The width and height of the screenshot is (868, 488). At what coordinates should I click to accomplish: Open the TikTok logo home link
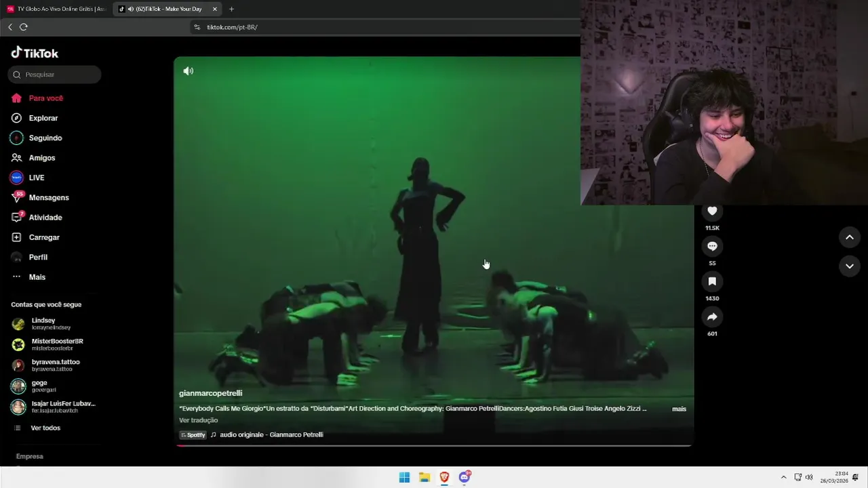(35, 53)
